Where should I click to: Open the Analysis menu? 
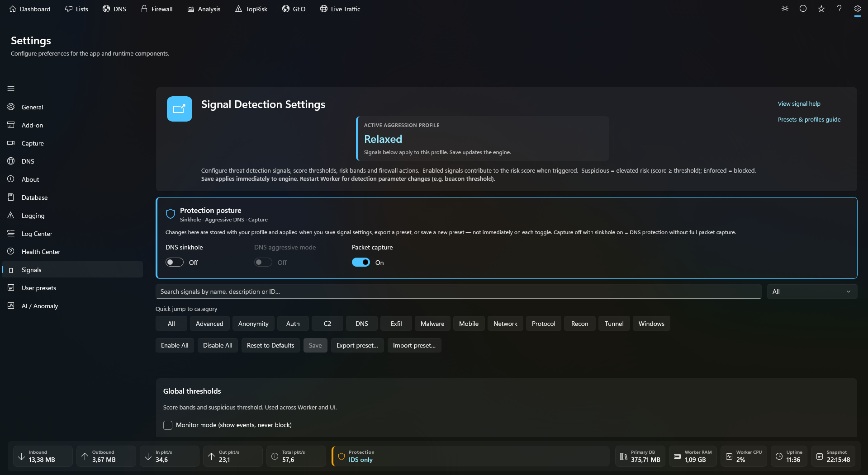[204, 9]
